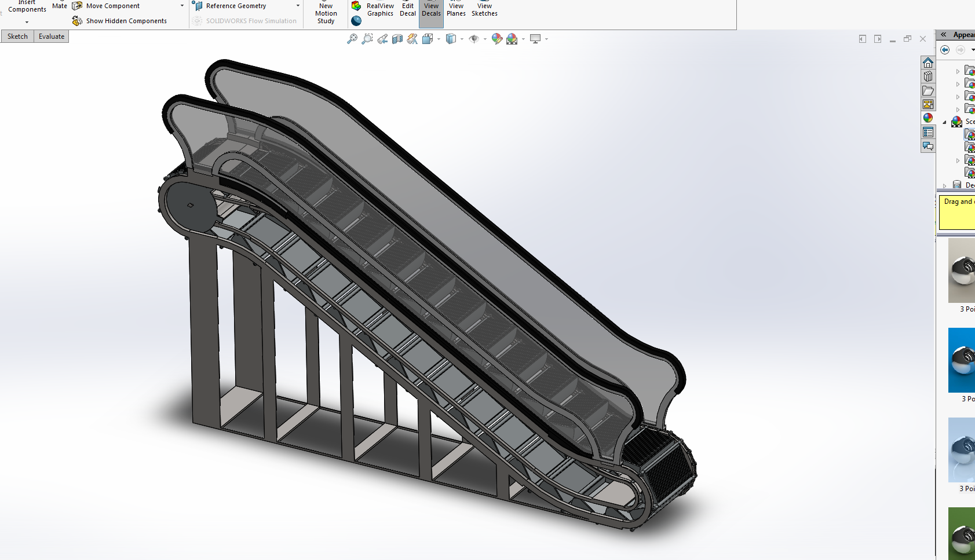975x560 pixels.
Task: Open the Insert Components dropdown arrow
Action: pos(27,22)
